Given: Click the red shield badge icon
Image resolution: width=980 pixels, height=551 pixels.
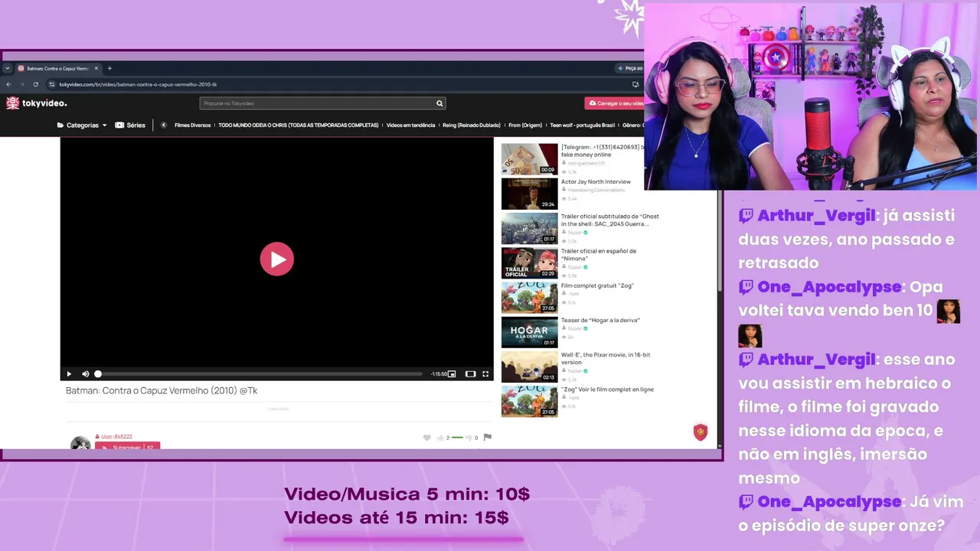Looking at the screenshot, I should [700, 432].
